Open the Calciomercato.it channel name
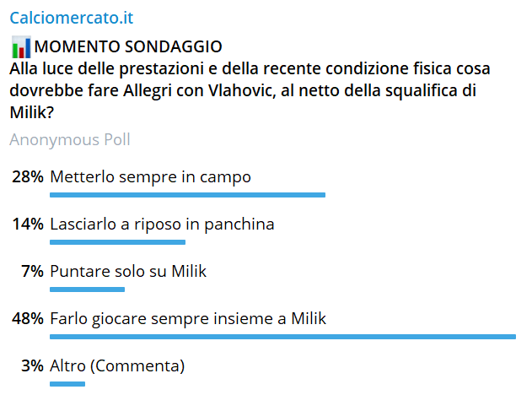 pos(71,17)
